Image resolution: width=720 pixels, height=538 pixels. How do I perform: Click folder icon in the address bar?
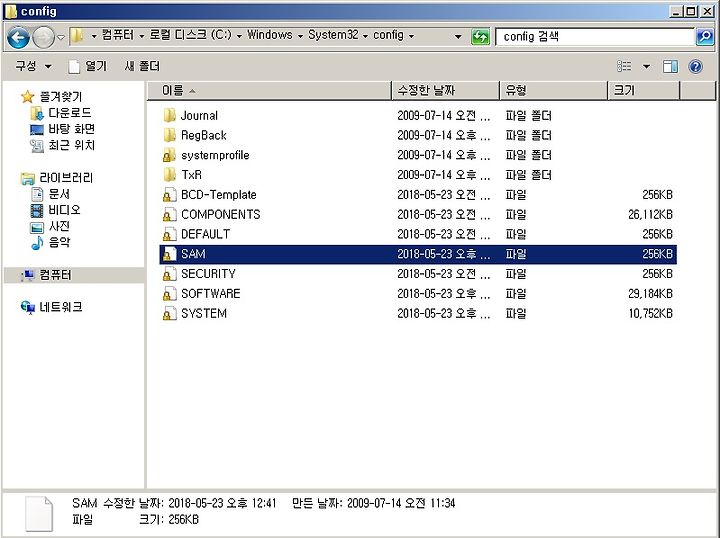click(x=77, y=35)
